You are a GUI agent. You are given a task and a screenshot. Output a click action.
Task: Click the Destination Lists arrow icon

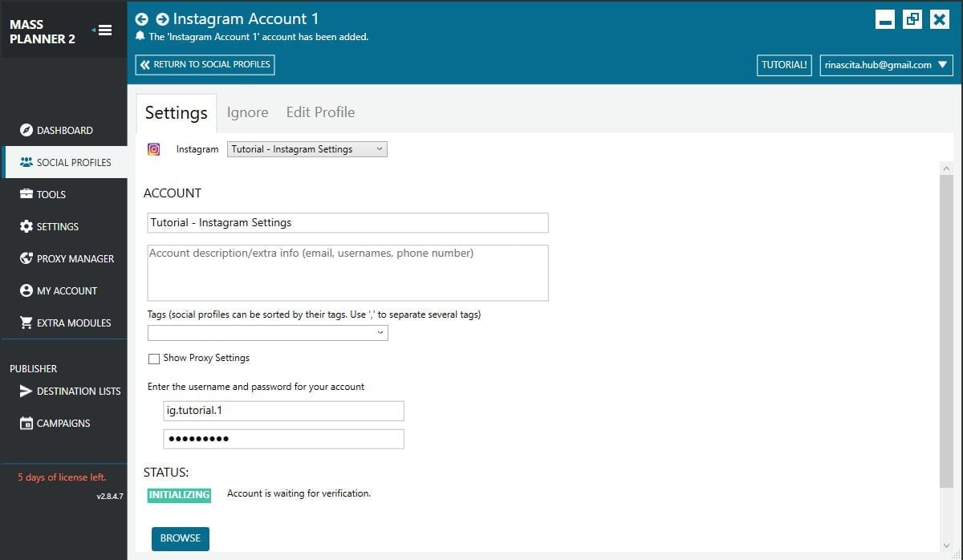click(26, 391)
